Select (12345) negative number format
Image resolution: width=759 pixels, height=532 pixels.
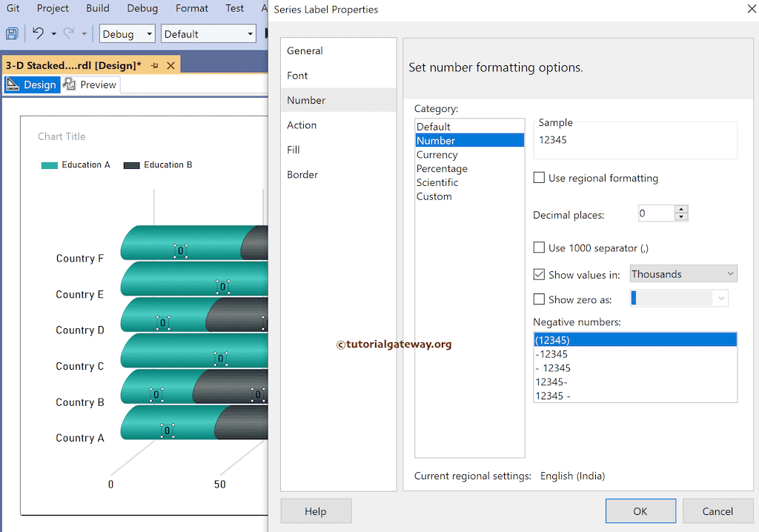(x=635, y=340)
